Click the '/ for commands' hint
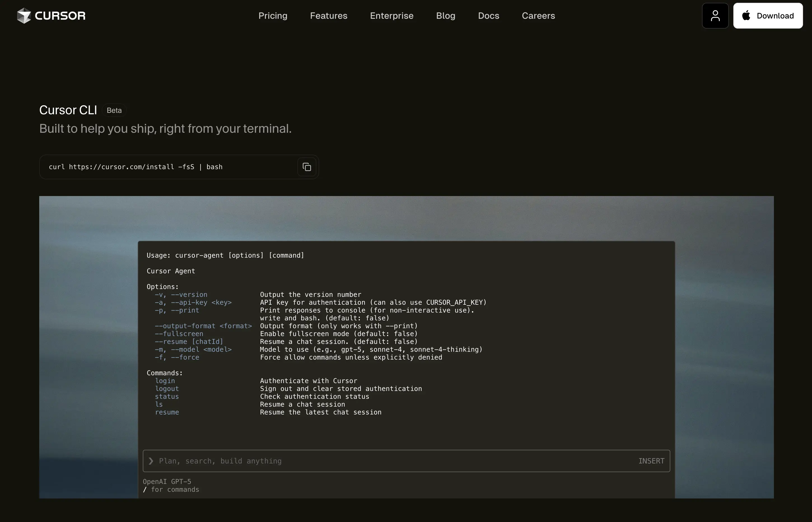812x522 pixels. pos(171,490)
